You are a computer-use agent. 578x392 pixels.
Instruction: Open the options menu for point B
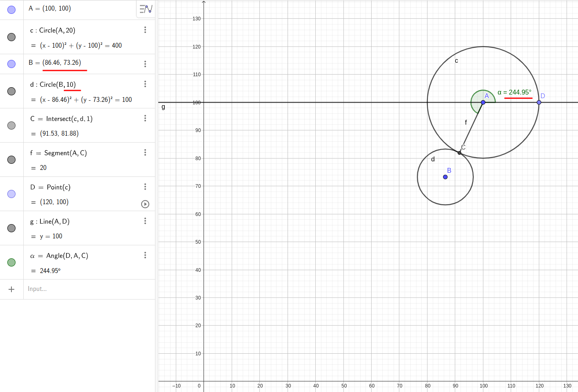(x=145, y=63)
